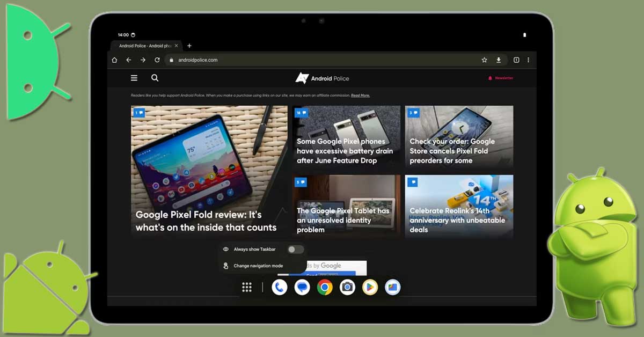Open Google Messages from the taskbar

[302, 287]
